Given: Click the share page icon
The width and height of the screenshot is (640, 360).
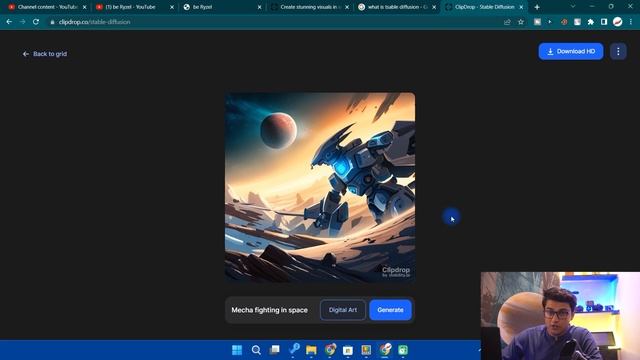Looking at the screenshot, I should coord(507,22).
